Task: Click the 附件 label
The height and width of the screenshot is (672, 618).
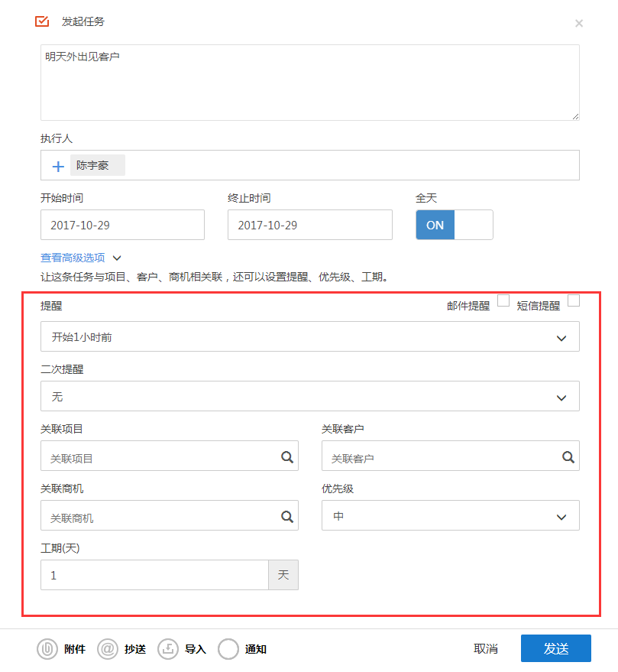Action: point(75,649)
